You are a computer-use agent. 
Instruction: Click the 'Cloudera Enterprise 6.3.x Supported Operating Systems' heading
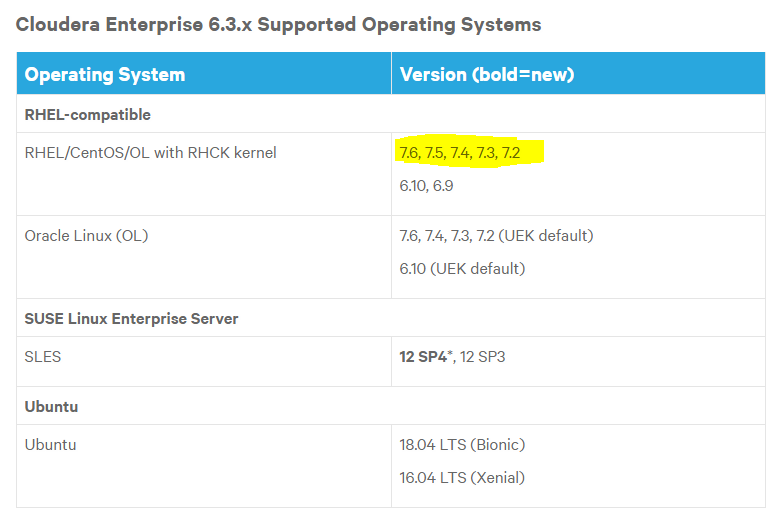coord(278,24)
